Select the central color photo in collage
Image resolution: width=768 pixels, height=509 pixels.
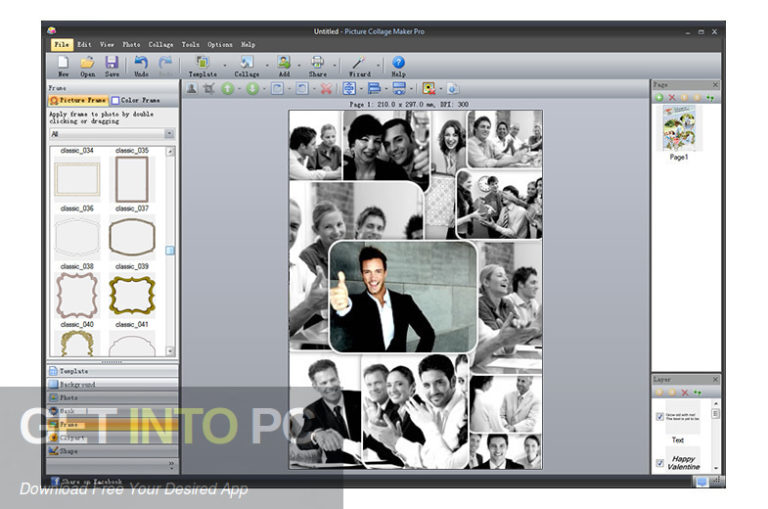(403, 296)
